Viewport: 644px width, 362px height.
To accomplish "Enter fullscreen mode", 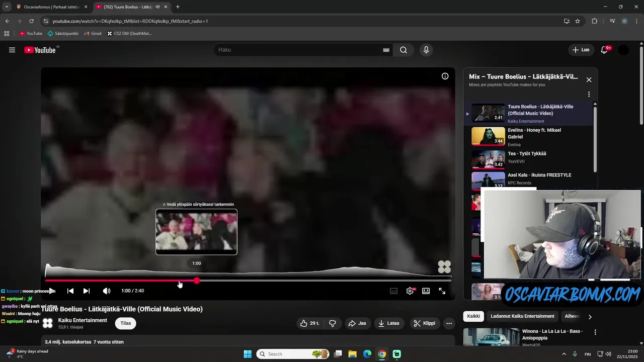I will [x=442, y=291].
